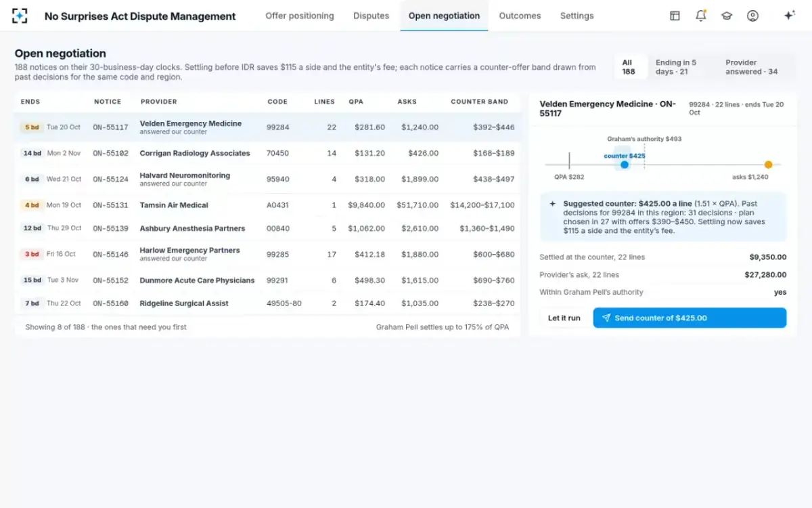Click the asks value $1,899.00

click(x=420, y=179)
